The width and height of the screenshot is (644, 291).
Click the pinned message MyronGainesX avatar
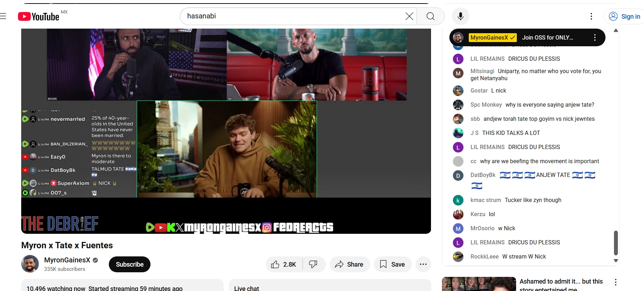[458, 37]
